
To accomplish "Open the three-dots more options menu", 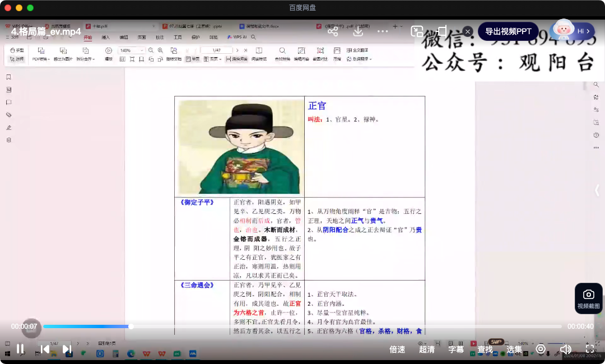I will pos(383,31).
